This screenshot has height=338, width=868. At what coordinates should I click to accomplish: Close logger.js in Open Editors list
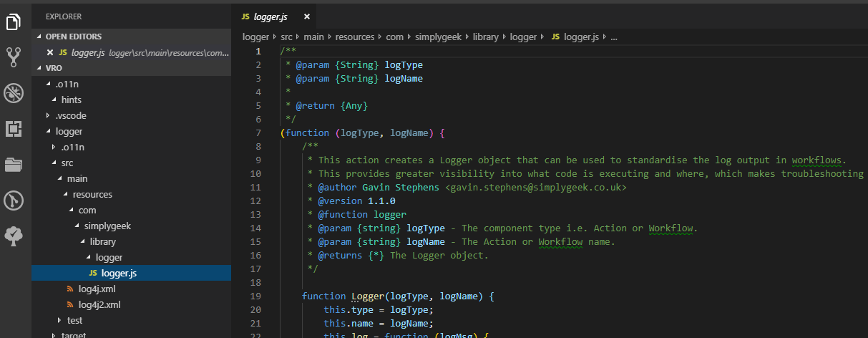(49, 52)
